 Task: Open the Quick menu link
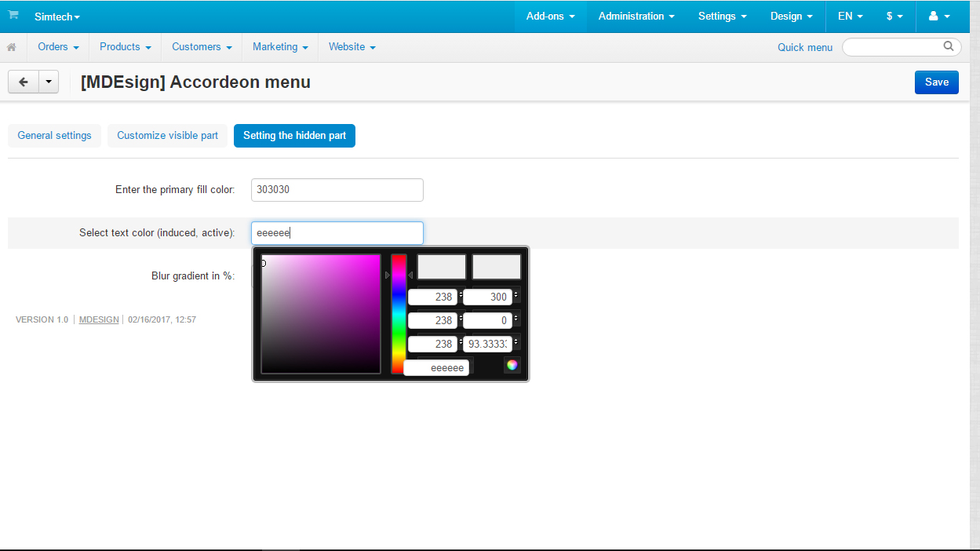805,47
